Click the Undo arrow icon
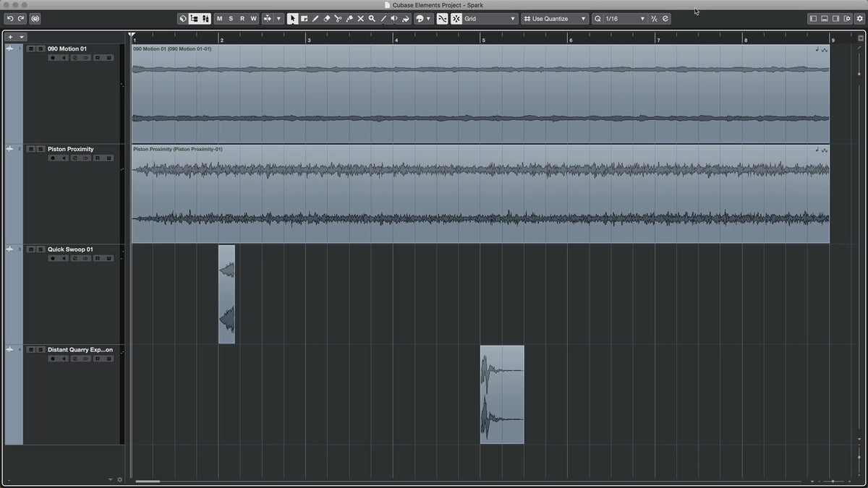The width and height of the screenshot is (868, 488). 10,19
